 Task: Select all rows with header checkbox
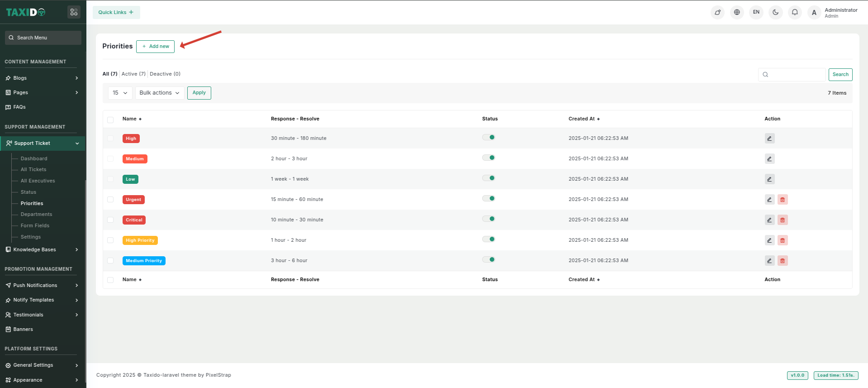[x=110, y=120]
